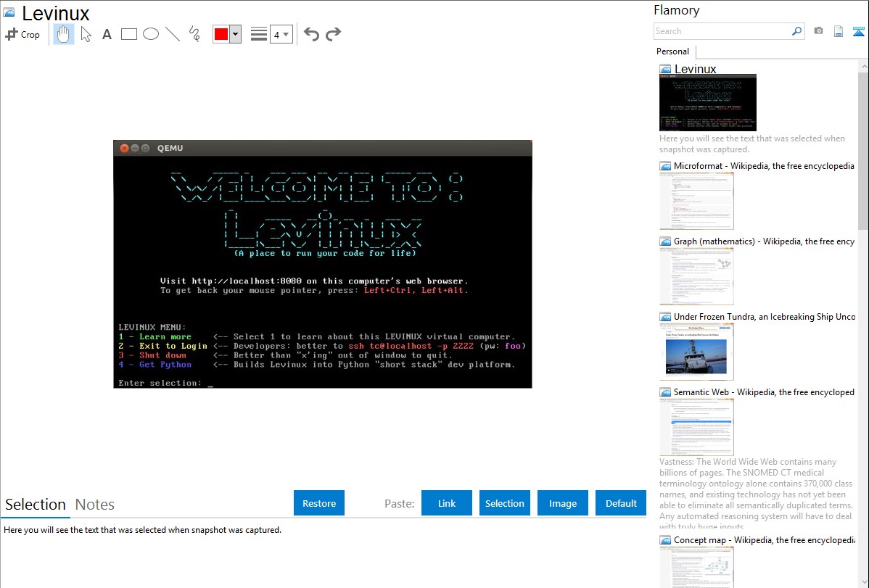Expand the line thickness dropdown showing 4
869x588 pixels.
(x=281, y=34)
